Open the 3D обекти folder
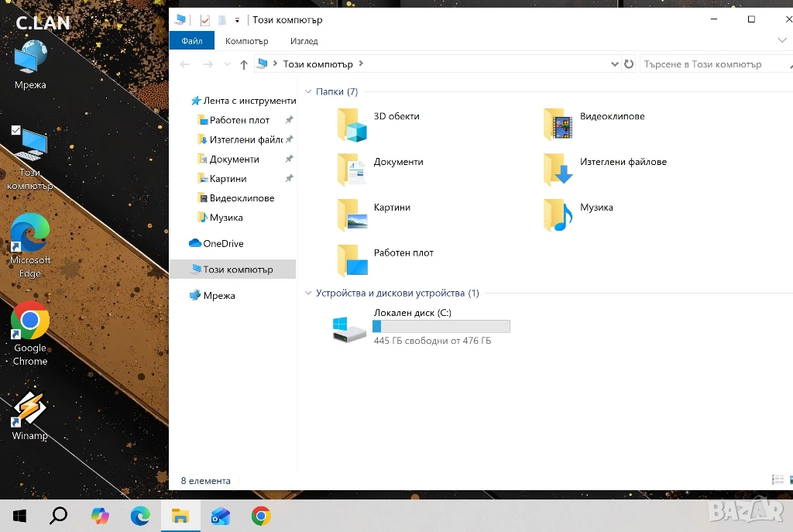The height and width of the screenshot is (532, 793). (352, 125)
